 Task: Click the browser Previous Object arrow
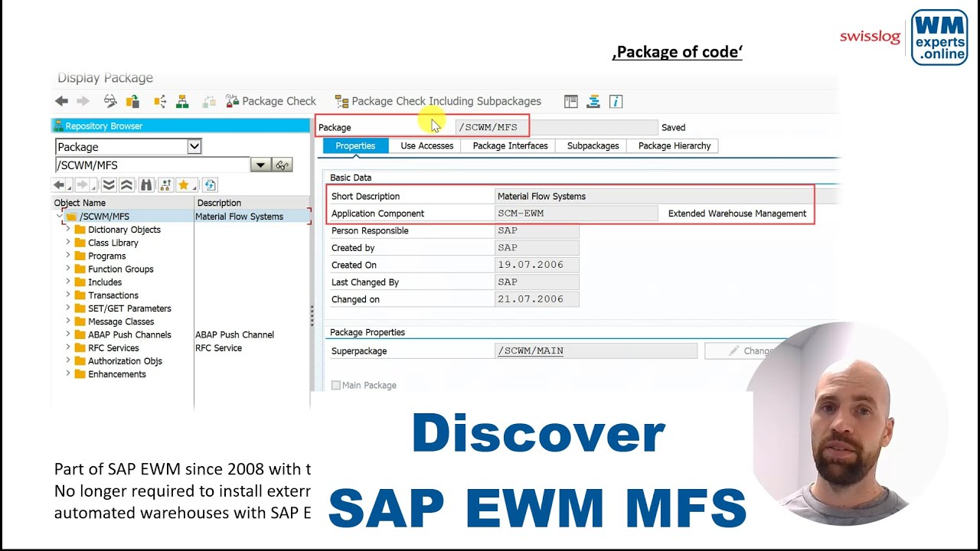click(x=60, y=185)
